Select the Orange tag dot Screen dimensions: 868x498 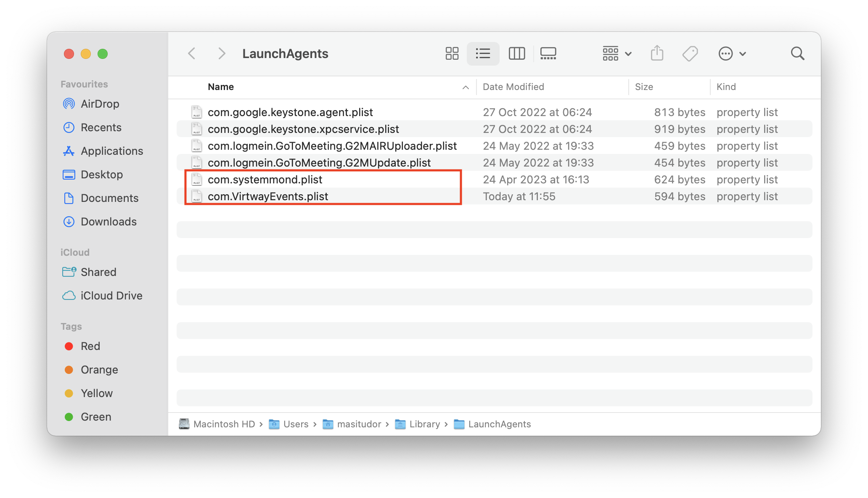coord(69,370)
